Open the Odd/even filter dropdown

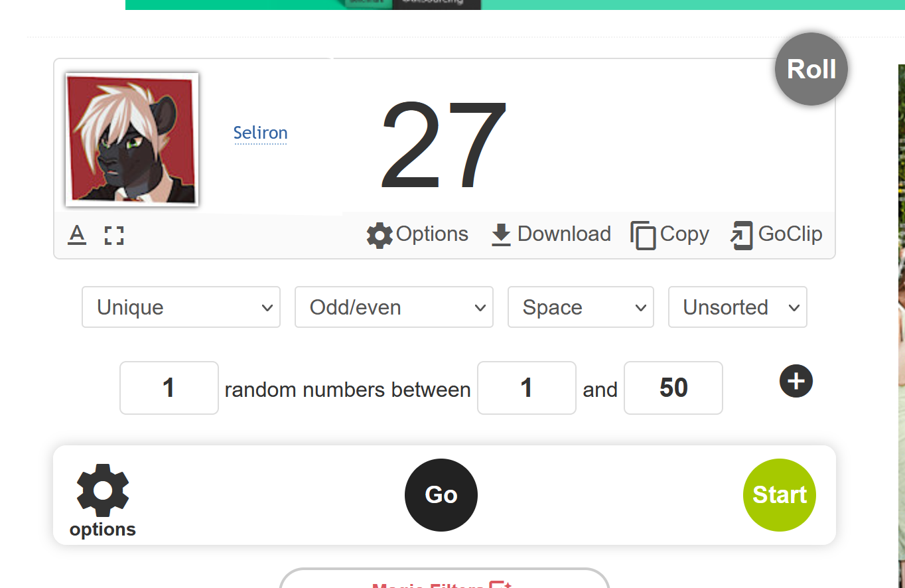[394, 307]
